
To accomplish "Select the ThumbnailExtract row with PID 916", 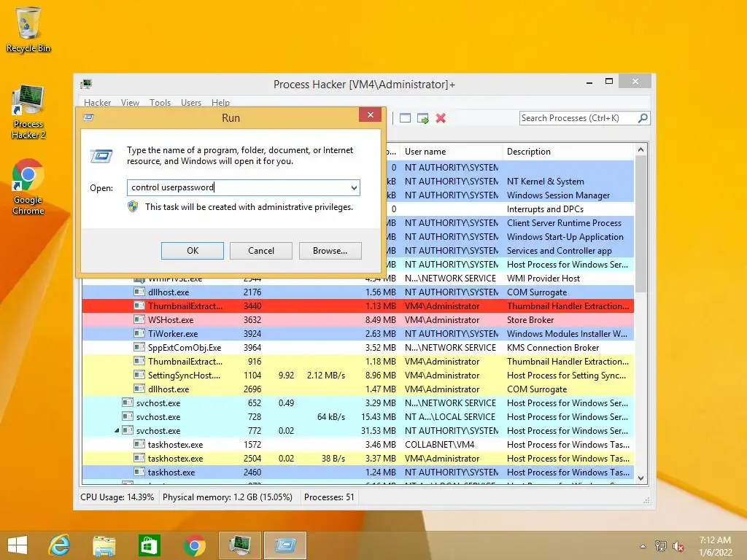I will pos(357,362).
